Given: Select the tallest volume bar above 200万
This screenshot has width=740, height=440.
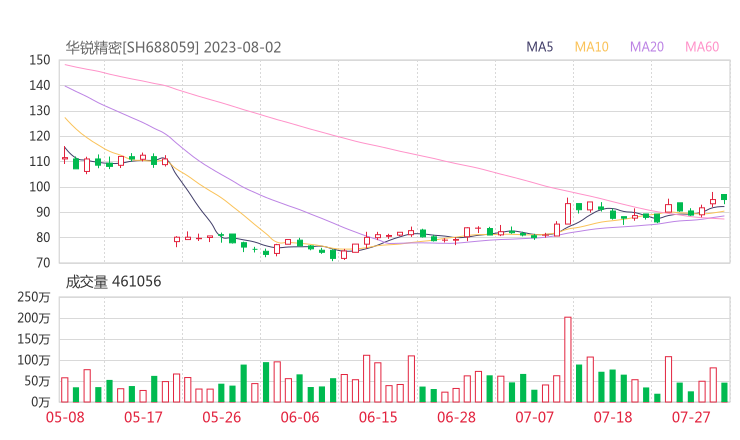Looking at the screenshot, I should [x=568, y=360].
